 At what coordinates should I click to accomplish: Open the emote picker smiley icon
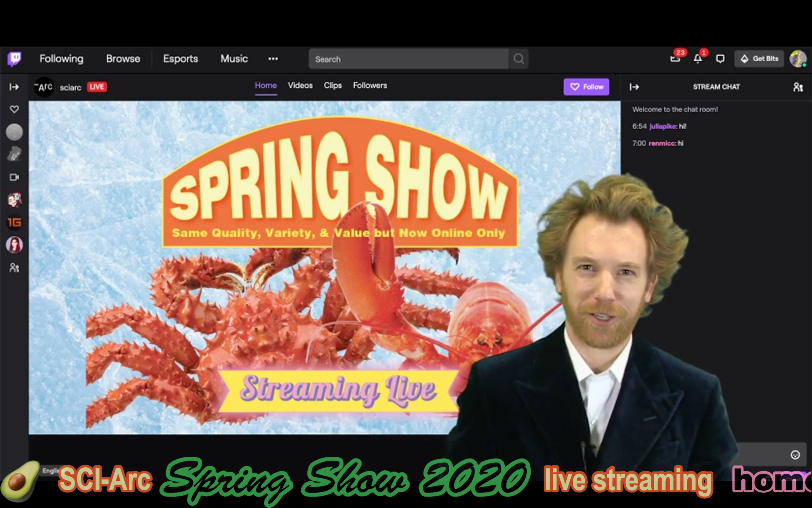pyautogui.click(x=795, y=455)
